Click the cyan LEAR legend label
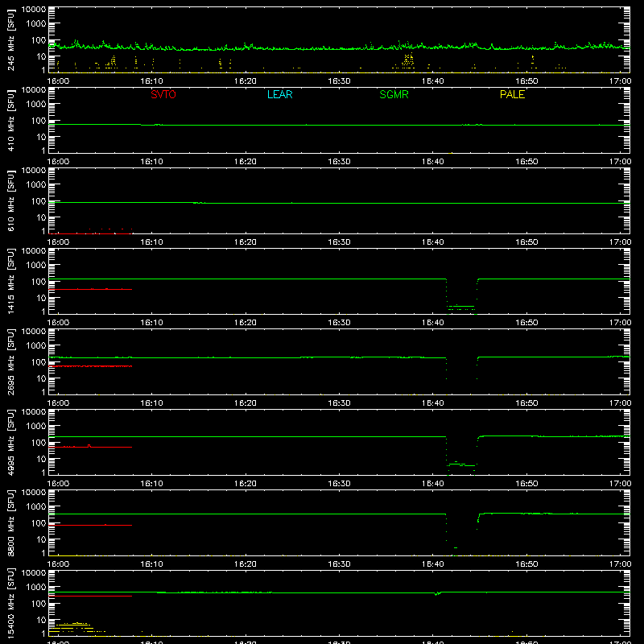 pos(279,94)
